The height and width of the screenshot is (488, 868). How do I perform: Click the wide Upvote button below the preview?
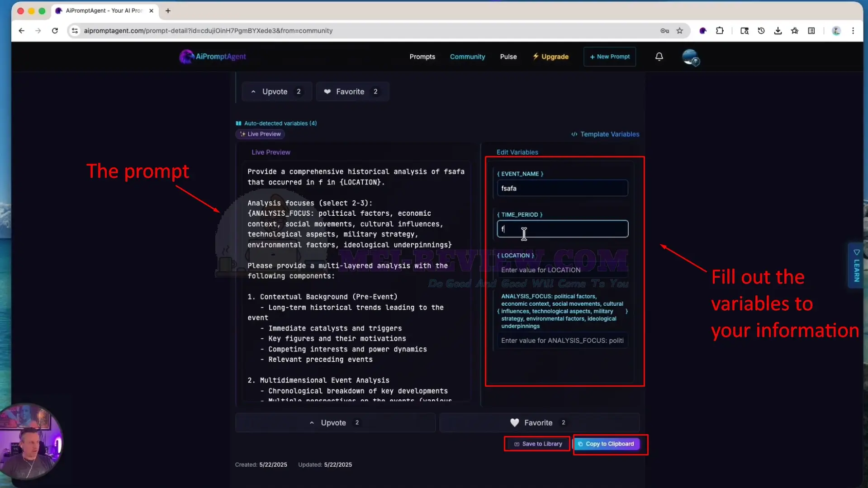[335, 422]
